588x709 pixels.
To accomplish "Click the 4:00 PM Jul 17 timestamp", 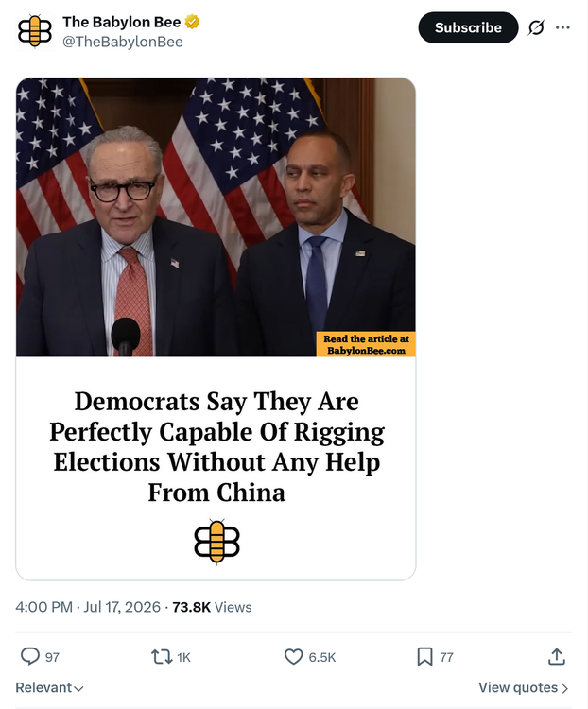I will [x=88, y=607].
